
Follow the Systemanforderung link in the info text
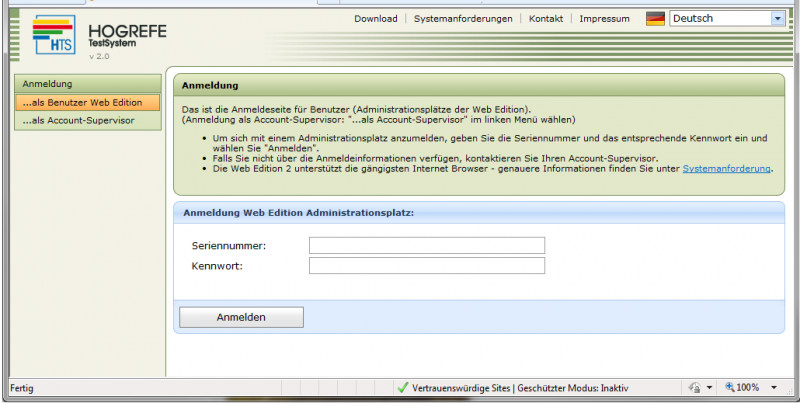(x=726, y=169)
